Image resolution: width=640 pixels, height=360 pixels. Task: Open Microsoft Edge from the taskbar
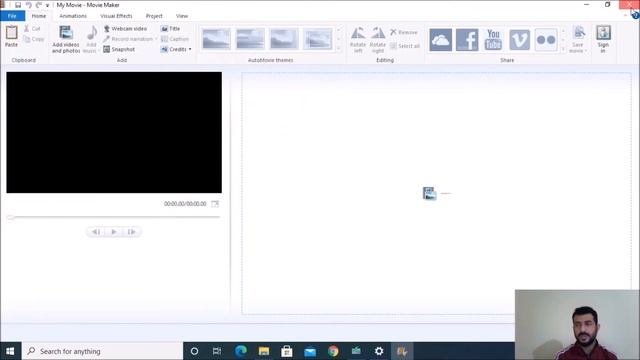pos(240,351)
